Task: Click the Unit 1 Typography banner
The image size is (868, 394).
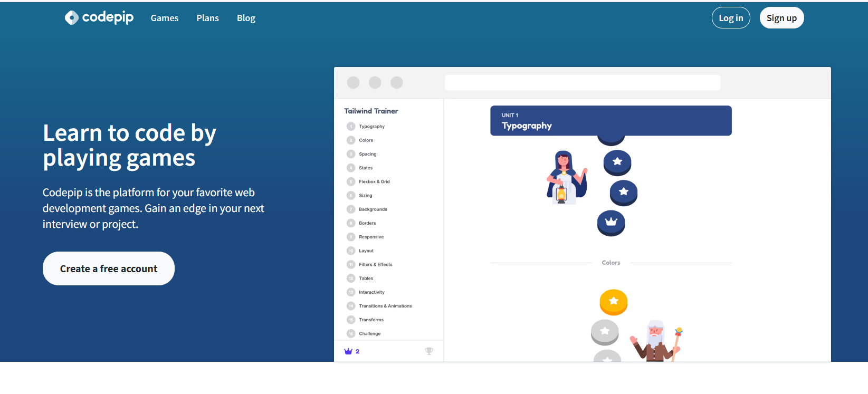Action: click(x=611, y=121)
